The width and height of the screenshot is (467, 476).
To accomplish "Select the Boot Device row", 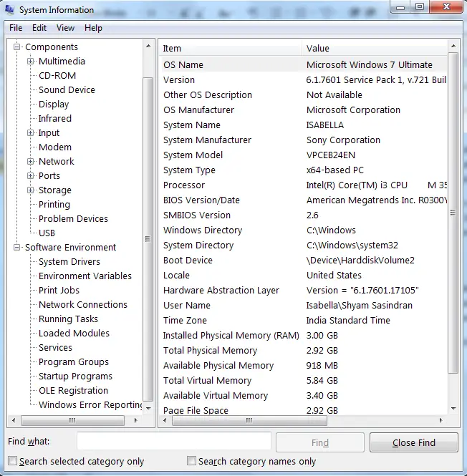I will 304,260.
